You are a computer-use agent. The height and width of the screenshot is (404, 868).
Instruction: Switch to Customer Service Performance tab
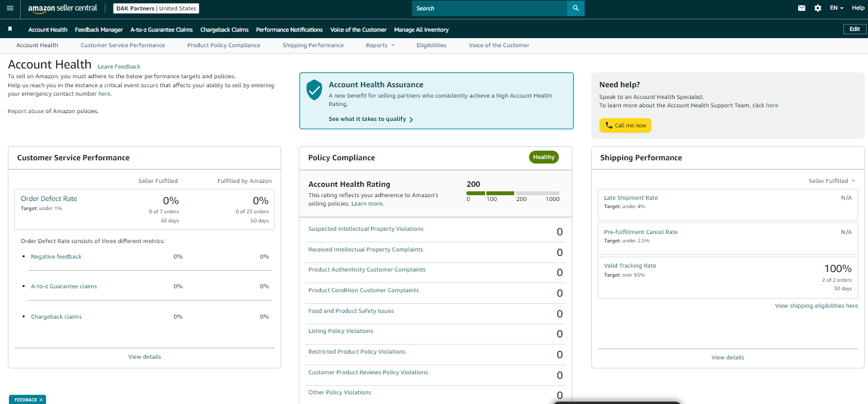click(x=123, y=45)
